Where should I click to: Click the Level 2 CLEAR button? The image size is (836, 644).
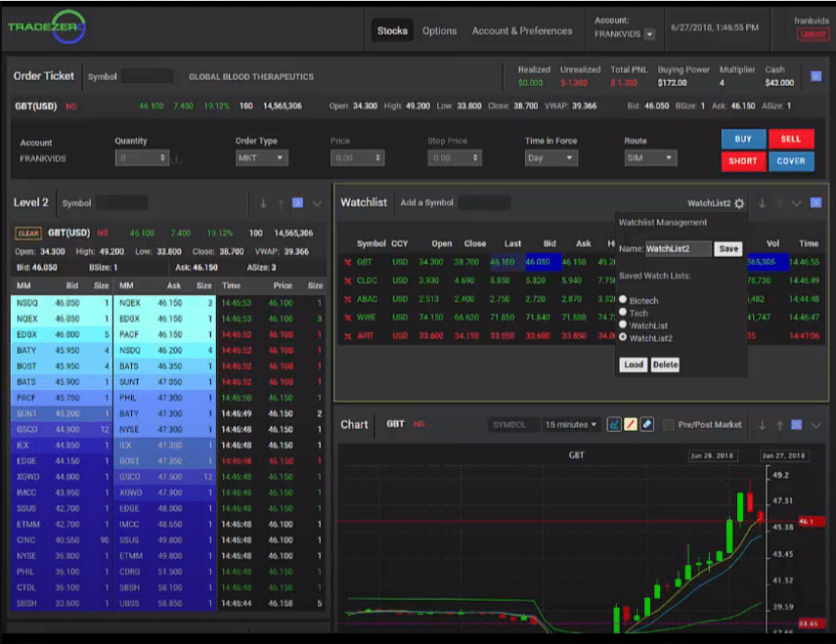28,234
